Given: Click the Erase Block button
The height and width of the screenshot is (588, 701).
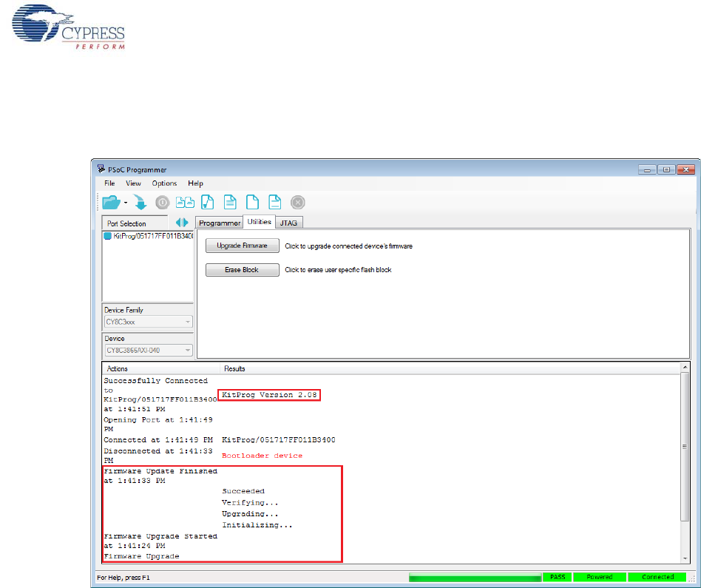Looking at the screenshot, I should pos(243,270).
